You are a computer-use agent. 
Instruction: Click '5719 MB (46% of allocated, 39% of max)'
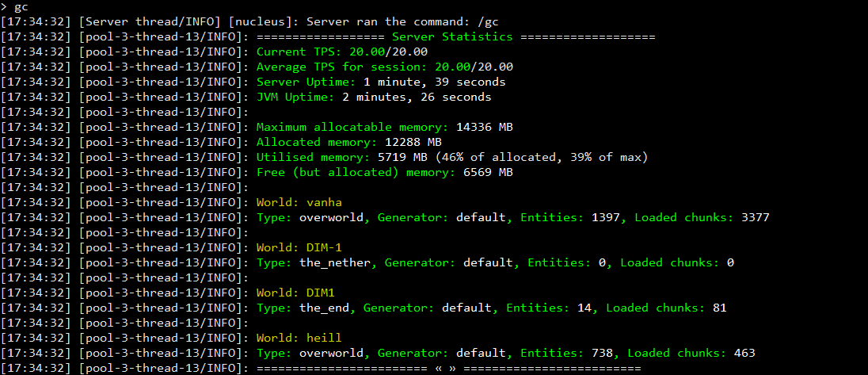[512, 157]
